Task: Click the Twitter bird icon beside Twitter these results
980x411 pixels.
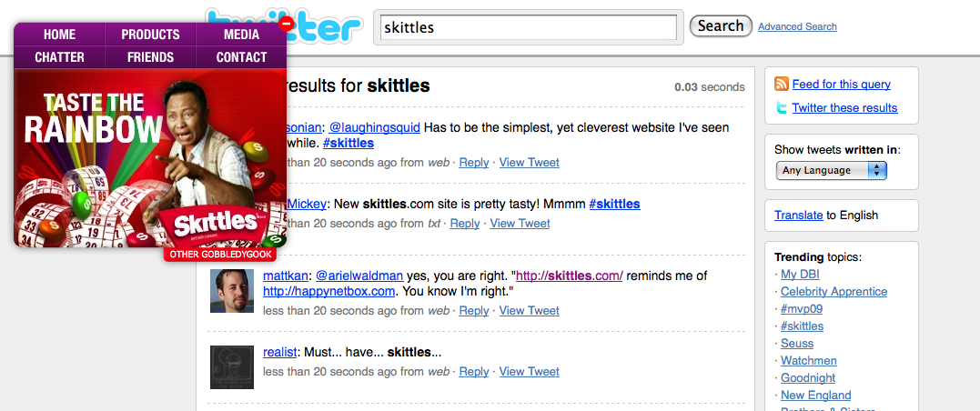Action: pos(782,108)
